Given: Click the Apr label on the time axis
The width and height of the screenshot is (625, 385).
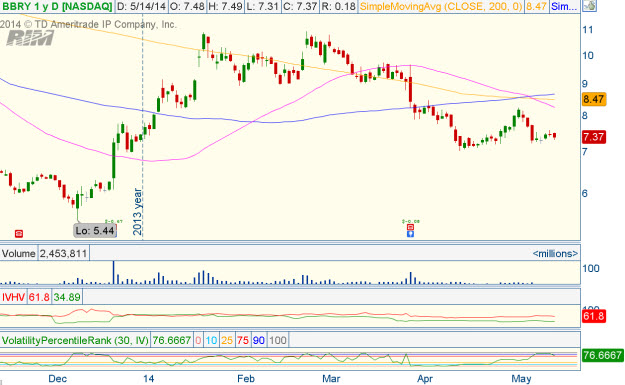Looking at the screenshot, I should [425, 379].
